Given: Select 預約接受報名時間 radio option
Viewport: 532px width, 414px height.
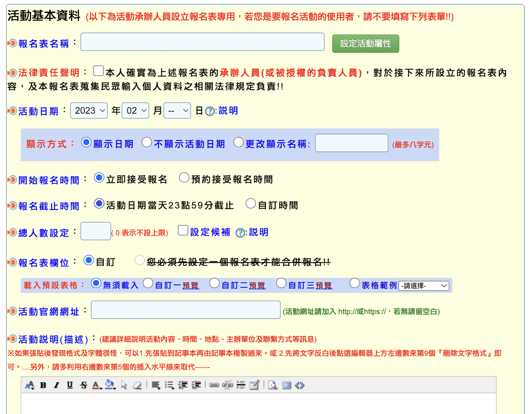Looking at the screenshot, I should (x=184, y=178).
